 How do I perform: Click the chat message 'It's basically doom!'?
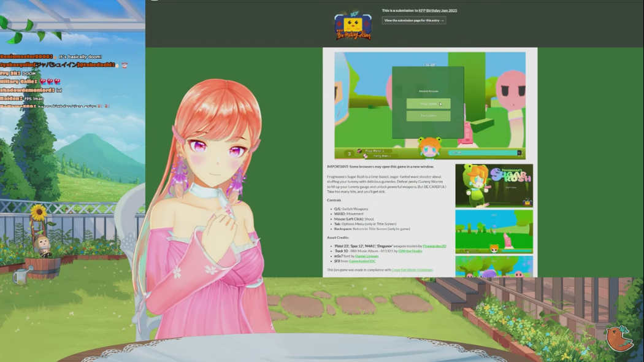point(80,56)
